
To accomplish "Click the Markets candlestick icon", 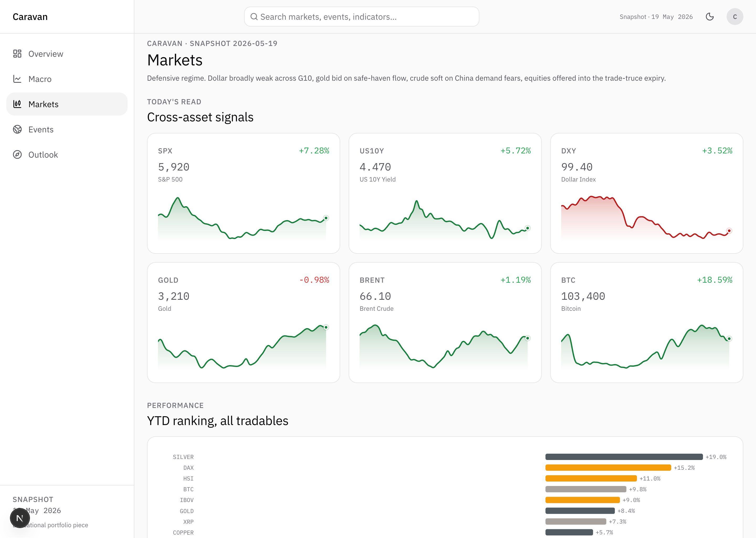I will click(17, 104).
